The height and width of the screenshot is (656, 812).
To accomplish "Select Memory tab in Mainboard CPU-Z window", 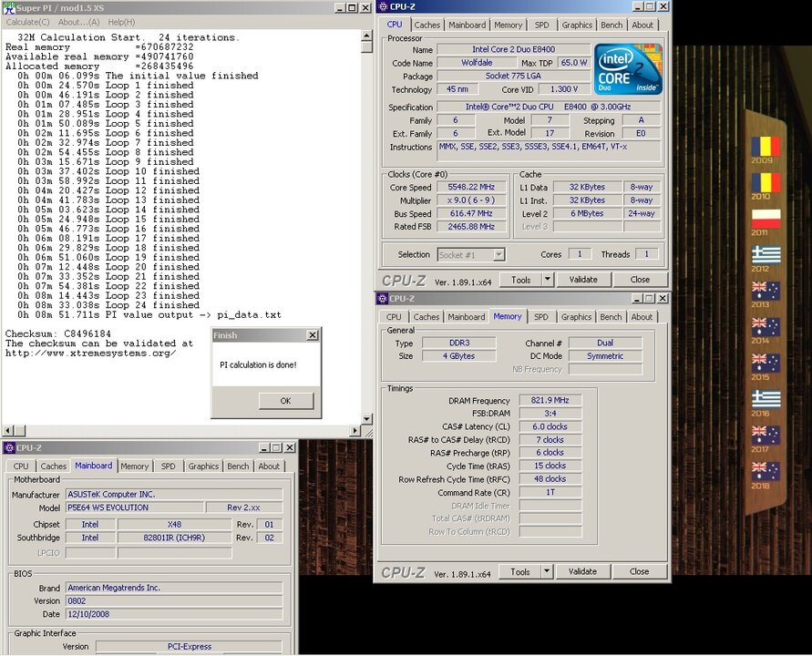I will click(135, 466).
